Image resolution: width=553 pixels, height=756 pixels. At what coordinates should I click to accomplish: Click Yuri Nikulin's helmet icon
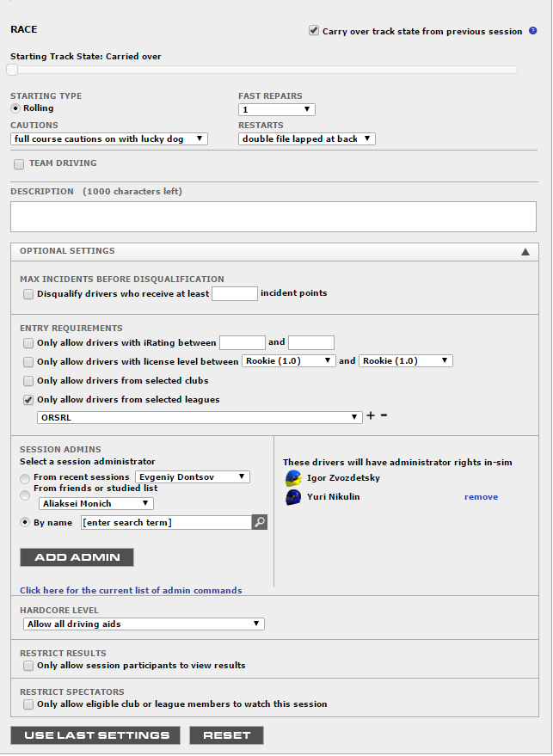click(293, 497)
